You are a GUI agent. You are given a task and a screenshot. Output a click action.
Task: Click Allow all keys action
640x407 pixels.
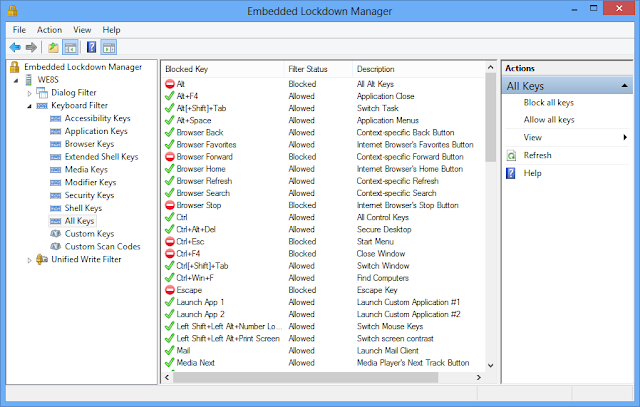coord(549,120)
